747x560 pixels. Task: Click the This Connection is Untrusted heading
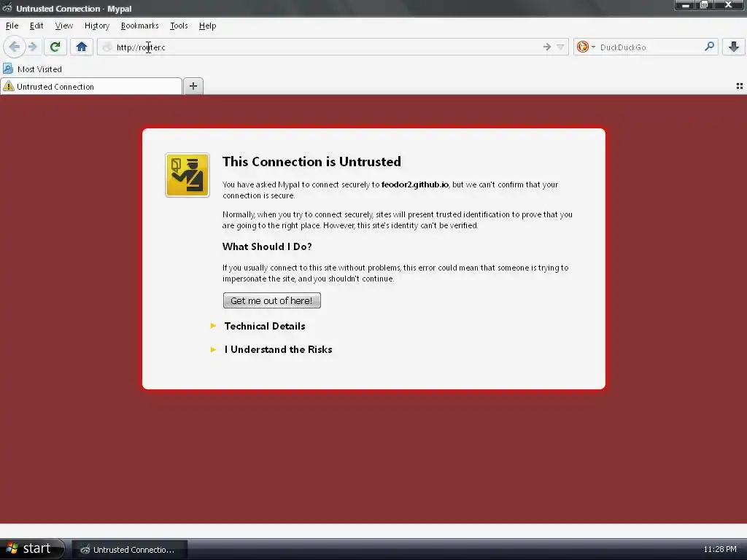point(311,161)
